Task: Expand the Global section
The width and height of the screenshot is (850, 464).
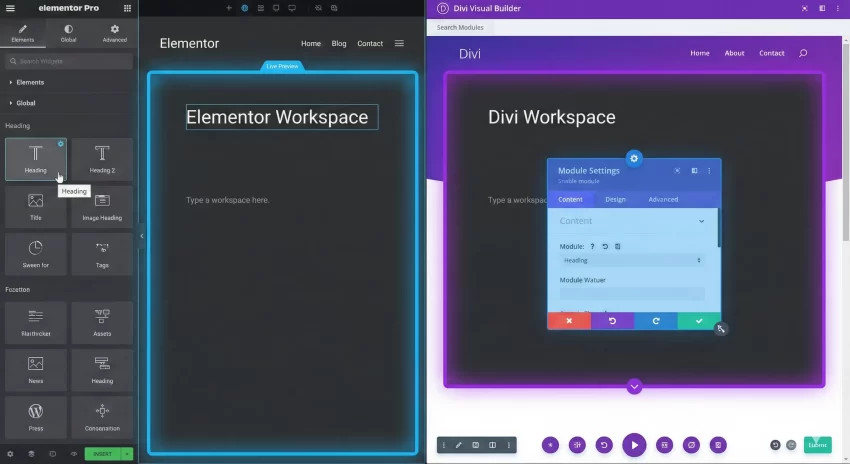Action: (23, 103)
